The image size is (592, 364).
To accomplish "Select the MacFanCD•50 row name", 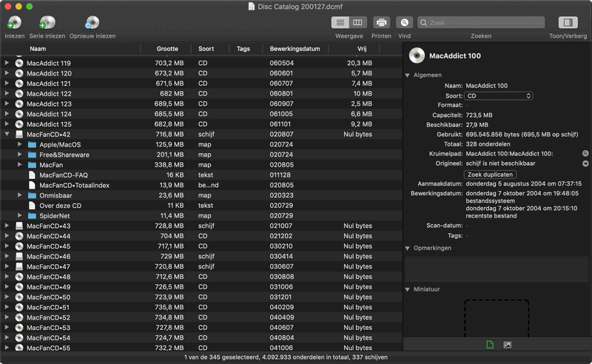I will [x=48, y=297].
